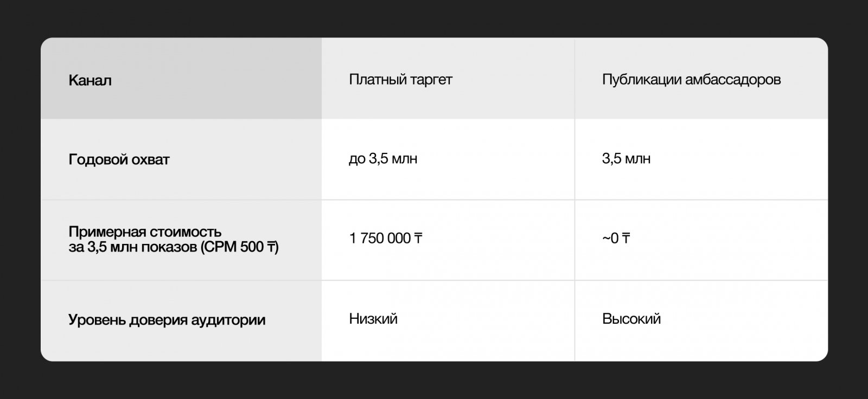868x399 pixels.
Task: Select the "~0" cost value
Action: pos(610,239)
